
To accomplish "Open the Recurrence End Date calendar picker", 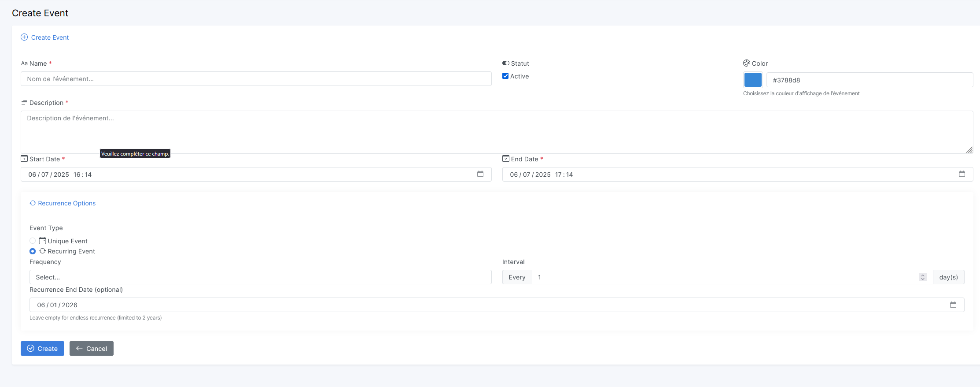I will pos(953,305).
